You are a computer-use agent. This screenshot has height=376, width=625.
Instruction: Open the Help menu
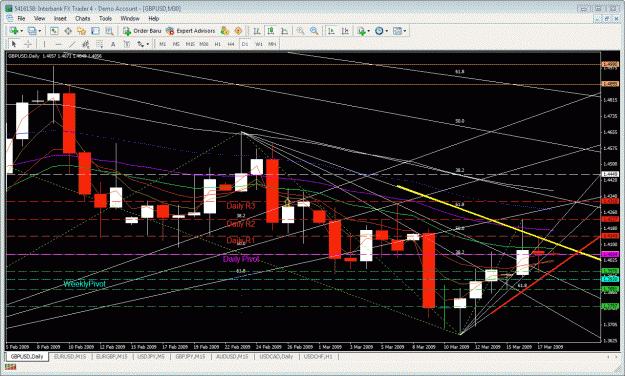tap(154, 18)
